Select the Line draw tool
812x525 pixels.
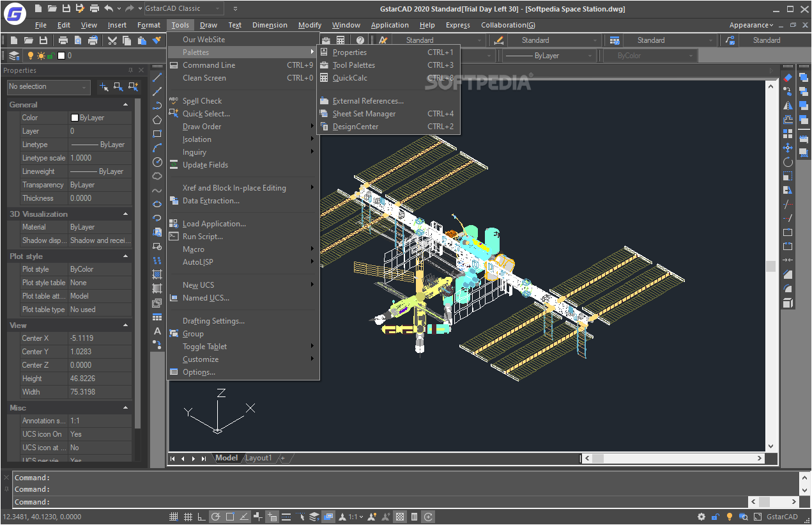point(157,77)
